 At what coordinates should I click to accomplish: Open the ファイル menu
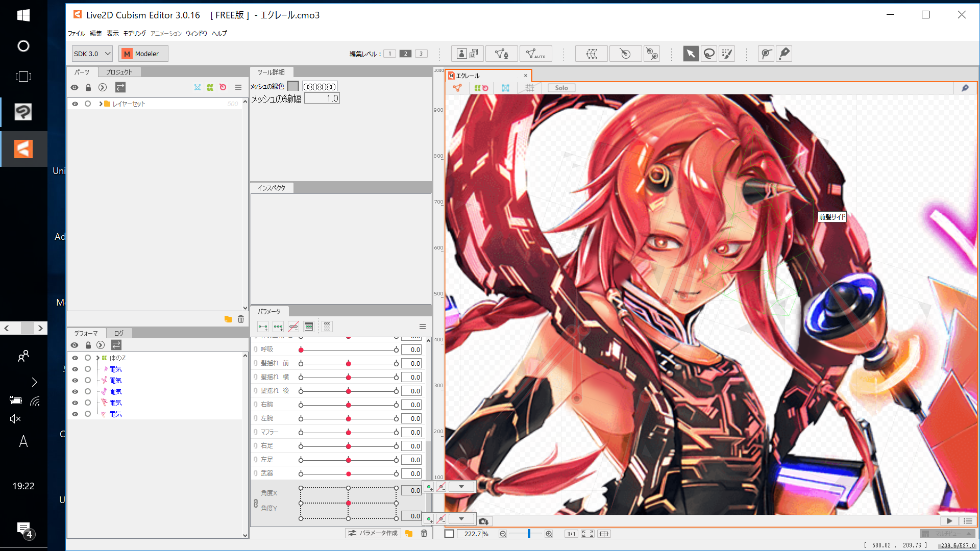coord(77,34)
